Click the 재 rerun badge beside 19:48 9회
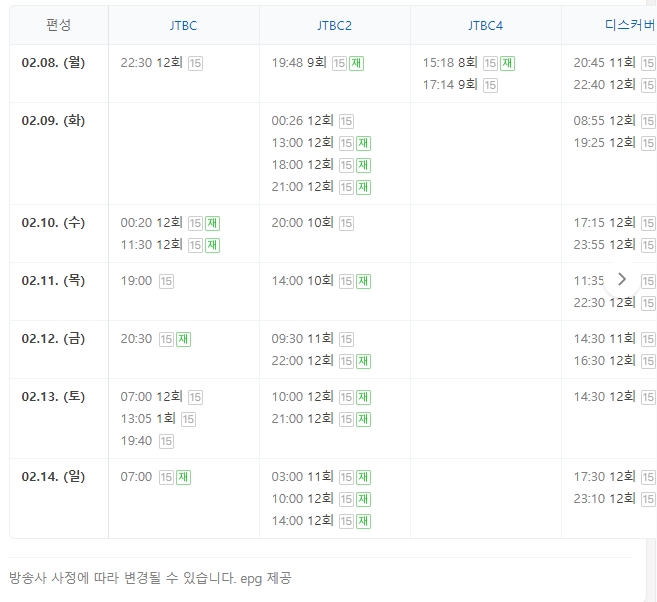This screenshot has height=602, width=657. (357, 63)
